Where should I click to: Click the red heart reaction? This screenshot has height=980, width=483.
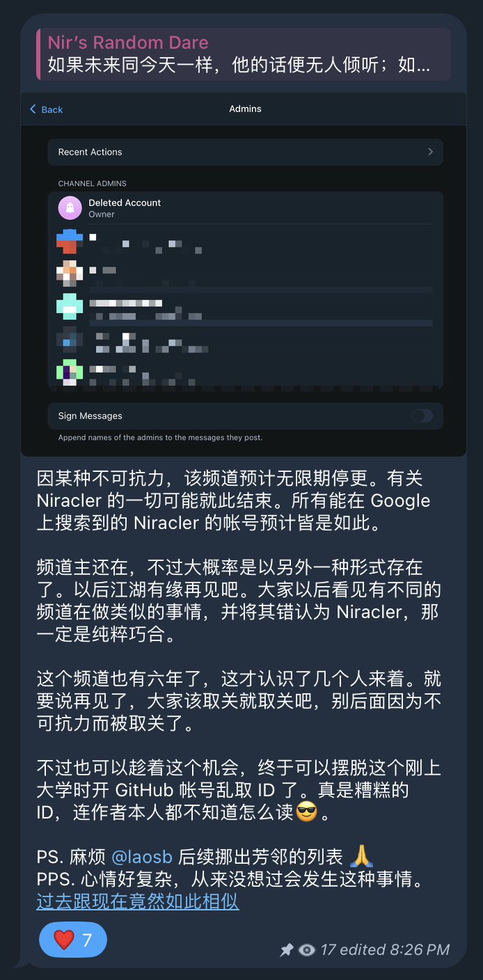[x=64, y=940]
